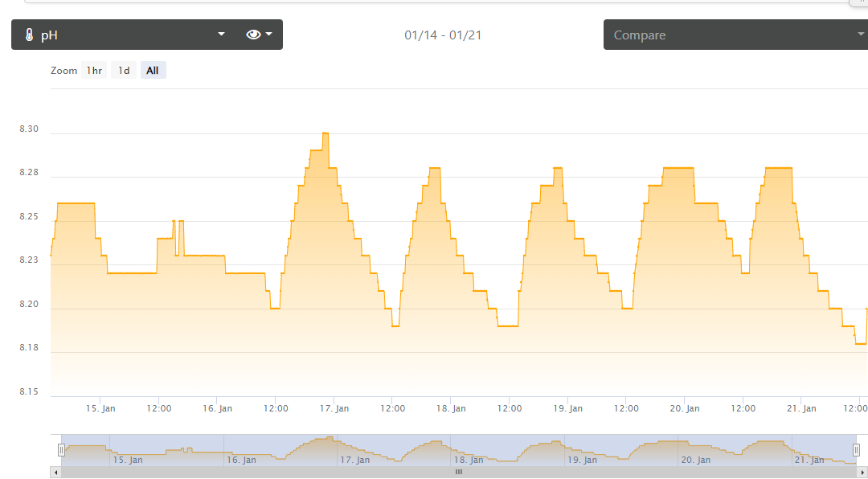Click the 8.25 y-axis label

(30, 216)
